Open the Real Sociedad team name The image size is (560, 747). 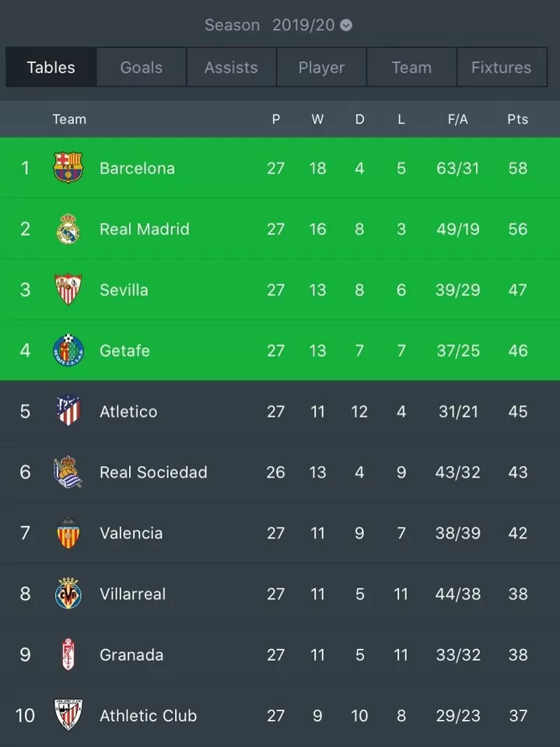(x=153, y=472)
